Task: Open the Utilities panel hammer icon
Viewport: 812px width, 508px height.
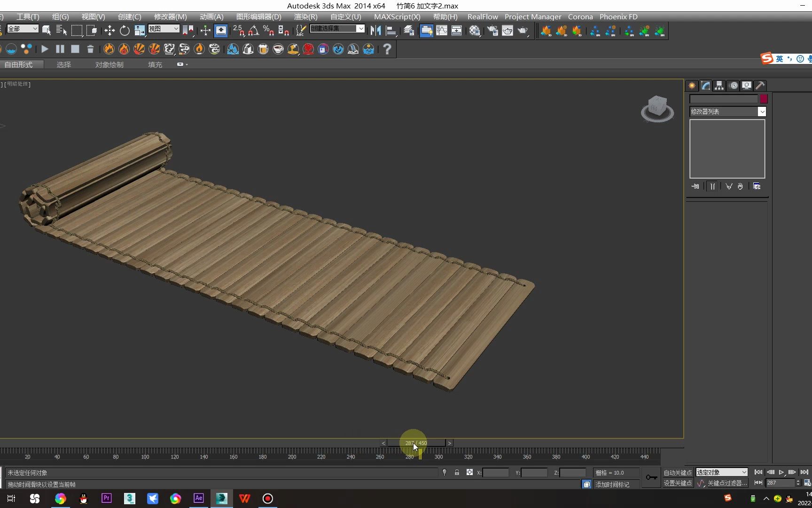Action: [x=760, y=85]
